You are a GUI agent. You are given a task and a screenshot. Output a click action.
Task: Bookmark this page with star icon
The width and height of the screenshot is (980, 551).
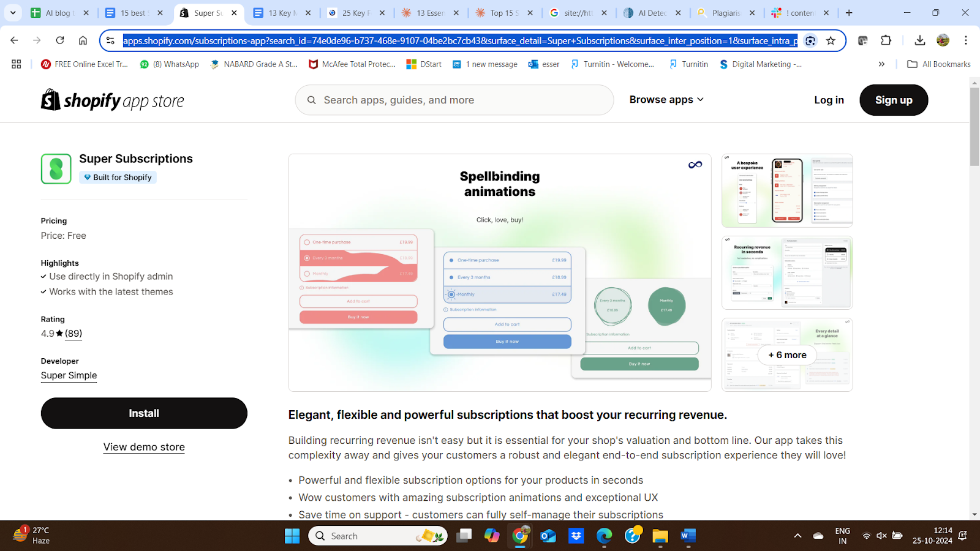(x=831, y=40)
